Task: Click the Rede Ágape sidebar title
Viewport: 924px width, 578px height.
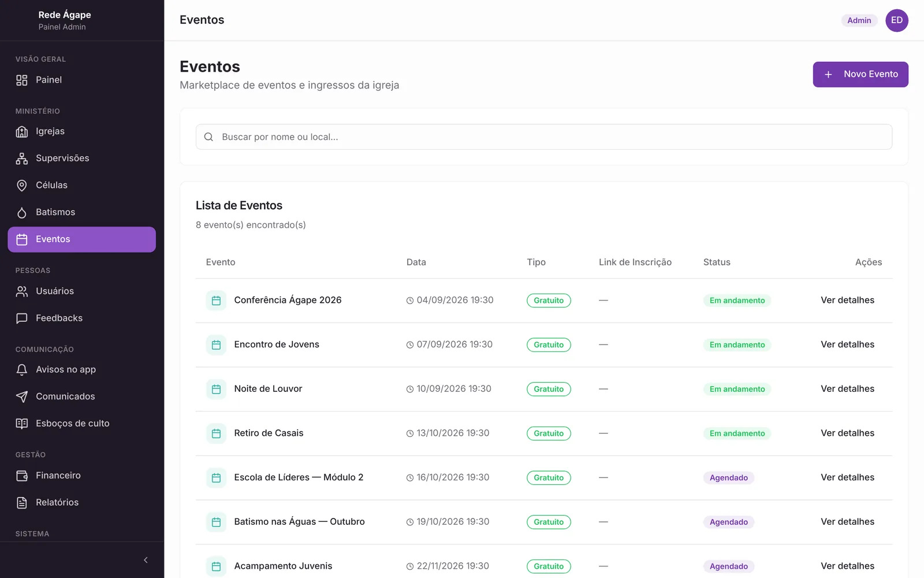Action: click(65, 15)
